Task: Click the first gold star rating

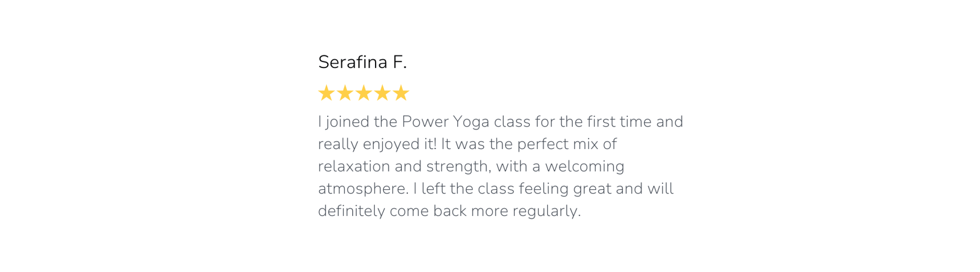Action: point(326,93)
